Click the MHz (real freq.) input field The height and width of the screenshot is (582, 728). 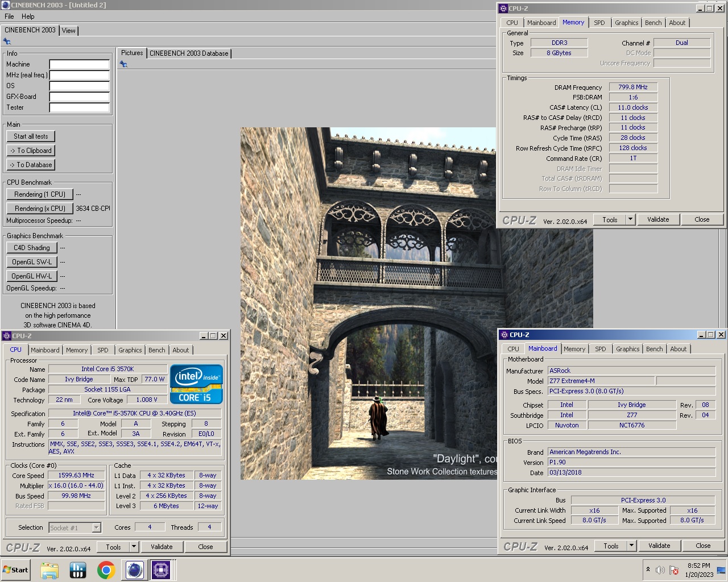point(79,75)
